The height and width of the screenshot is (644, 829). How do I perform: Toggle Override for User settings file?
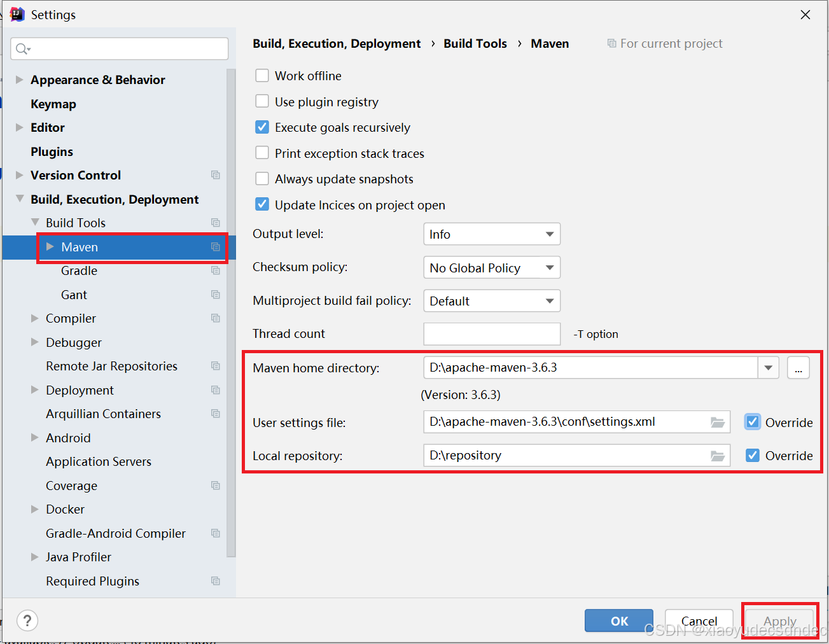coord(753,422)
